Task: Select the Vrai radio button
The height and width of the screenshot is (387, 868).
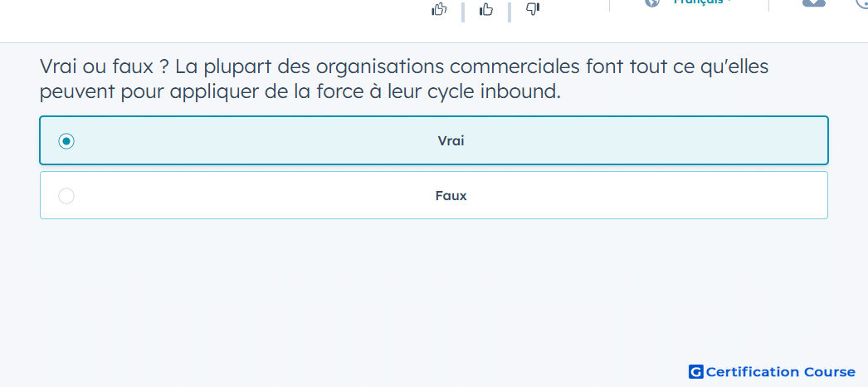Action: [x=66, y=141]
